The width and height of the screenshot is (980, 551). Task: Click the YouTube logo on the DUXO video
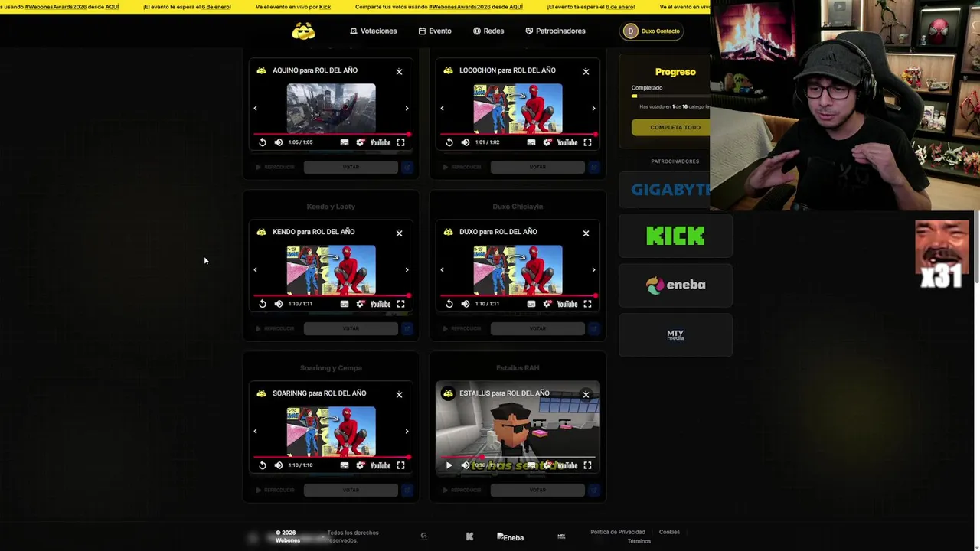[567, 304]
